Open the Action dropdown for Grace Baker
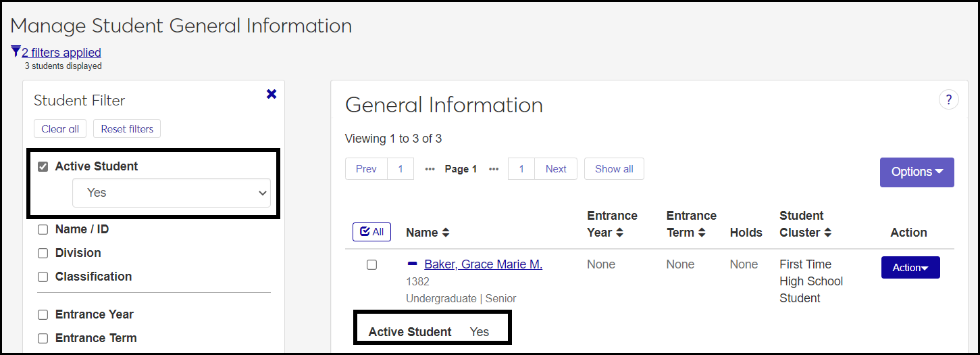 pyautogui.click(x=910, y=268)
